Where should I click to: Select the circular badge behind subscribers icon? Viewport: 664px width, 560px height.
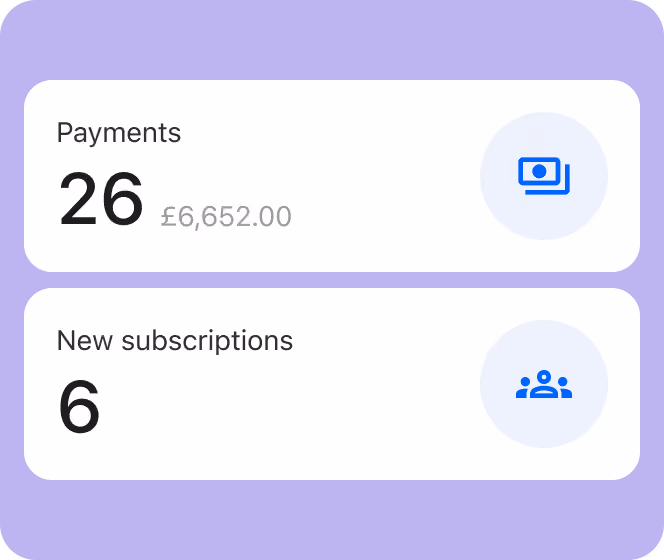click(544, 384)
